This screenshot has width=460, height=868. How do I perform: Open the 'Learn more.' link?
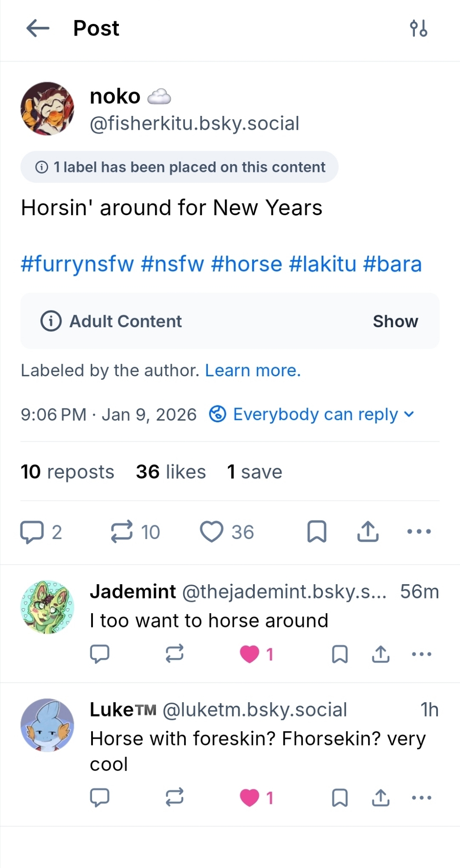tap(253, 371)
